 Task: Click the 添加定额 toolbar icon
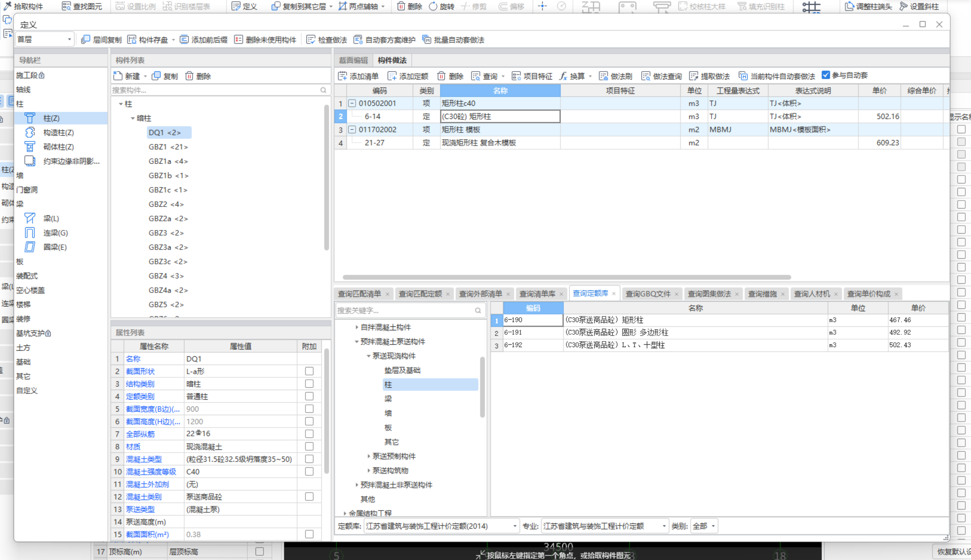(x=392, y=76)
